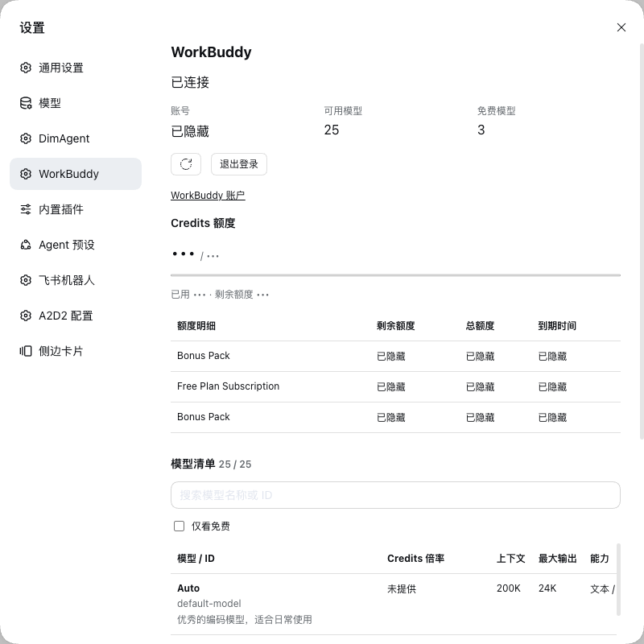644x644 pixels.
Task: Click the settings dialog vertical scrollbar
Action: pyautogui.click(x=642, y=242)
